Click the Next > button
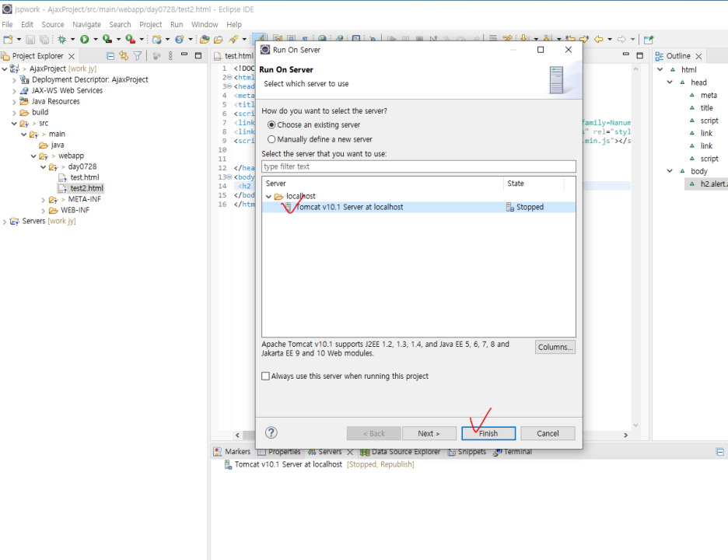728x560 pixels. (x=429, y=433)
